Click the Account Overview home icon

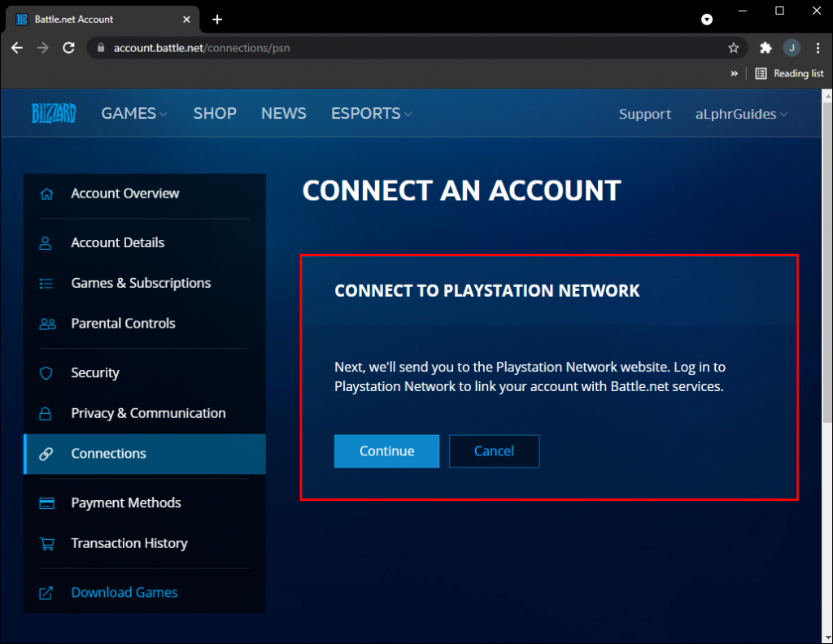[48, 194]
